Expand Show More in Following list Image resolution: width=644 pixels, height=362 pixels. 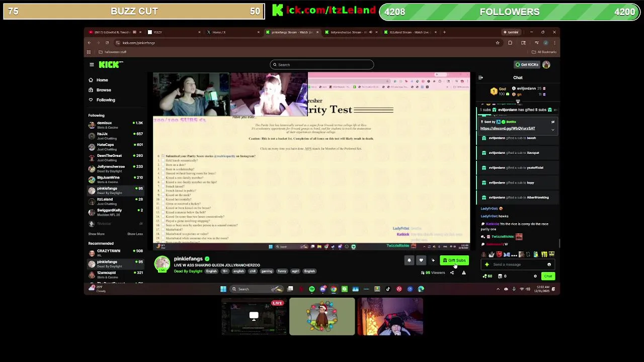click(97, 234)
